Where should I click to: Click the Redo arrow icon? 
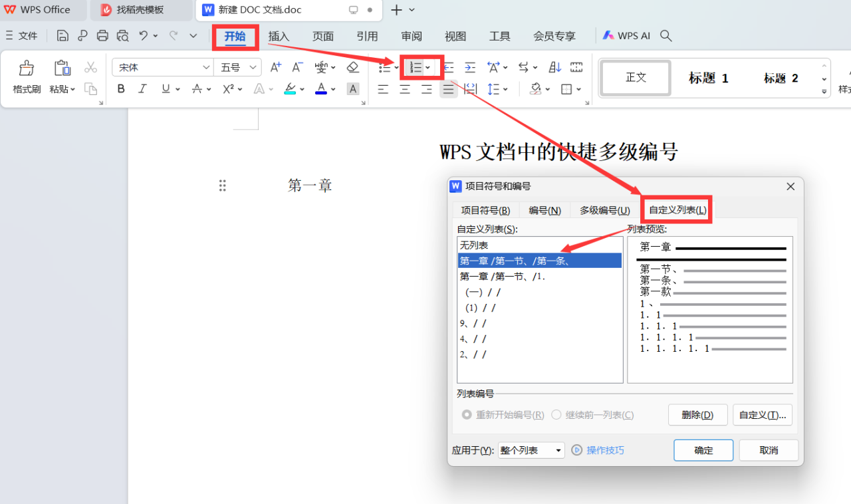[x=174, y=36]
